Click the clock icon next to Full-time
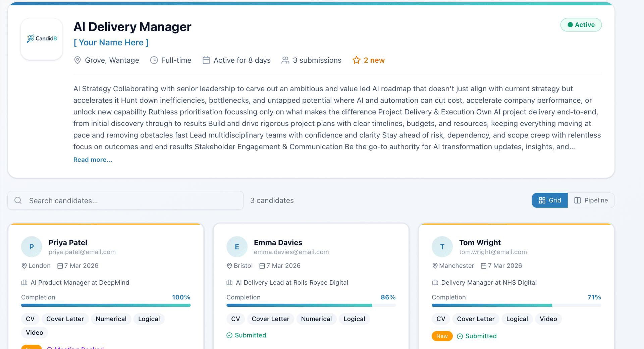The image size is (644, 349). tap(154, 60)
